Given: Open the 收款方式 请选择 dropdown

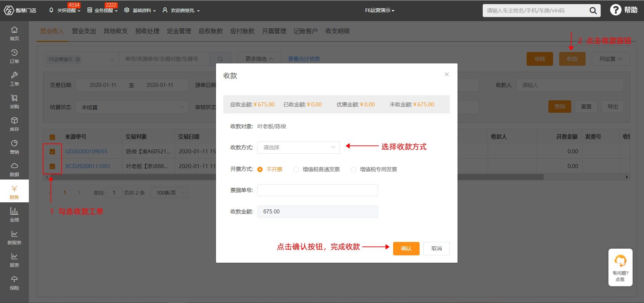Looking at the screenshot, I should [299, 148].
